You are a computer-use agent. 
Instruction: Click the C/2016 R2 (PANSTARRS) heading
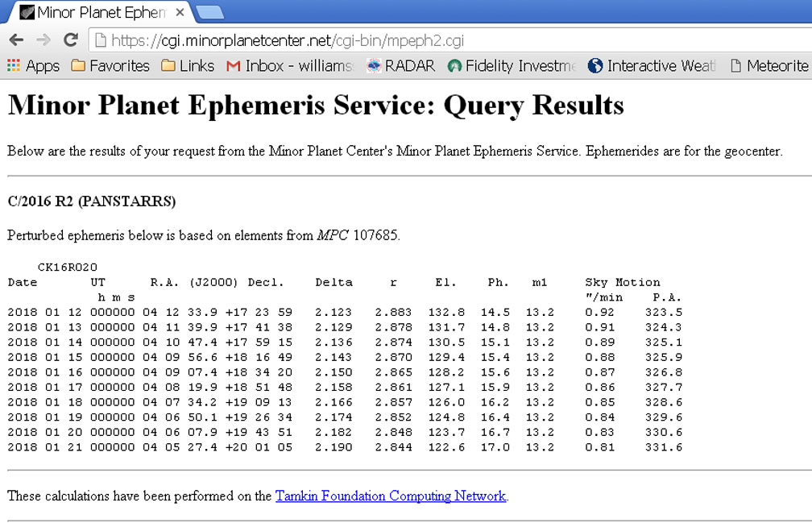91,201
